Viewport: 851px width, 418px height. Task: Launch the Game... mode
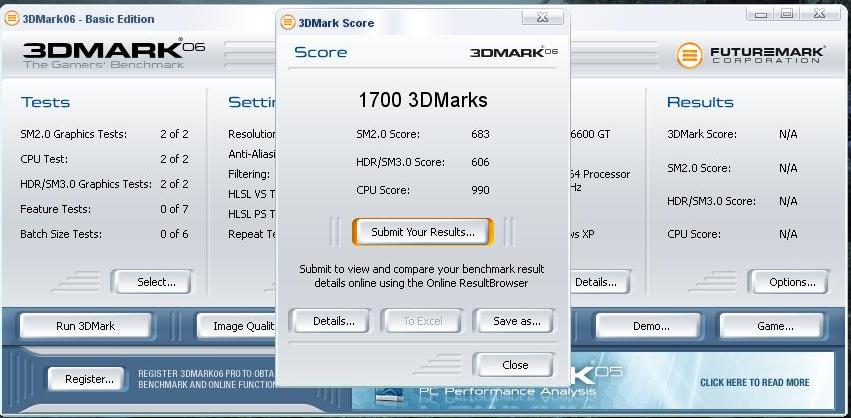pyautogui.click(x=774, y=326)
